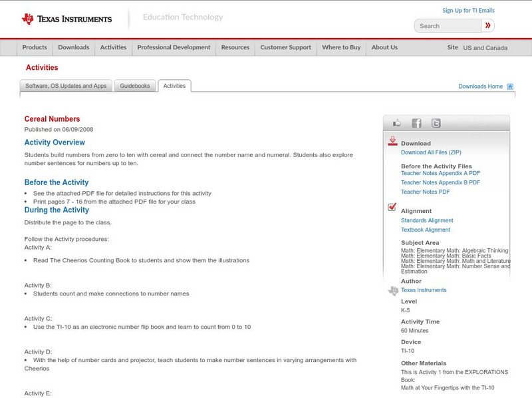Click 'Print pages 7 - 16' bullet
Screen dimensions: 532x398
pos(114,202)
